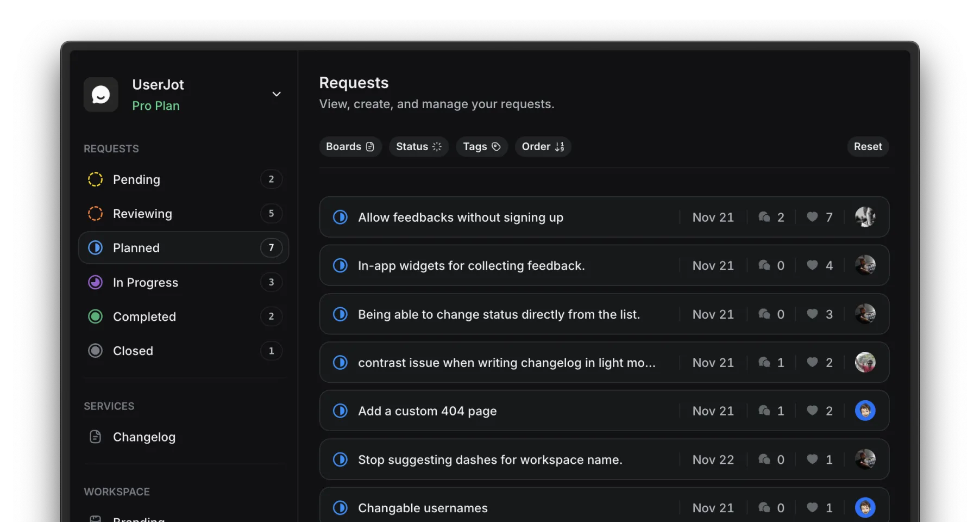Select Completed in the sidebar
980x522 pixels.
(184, 316)
